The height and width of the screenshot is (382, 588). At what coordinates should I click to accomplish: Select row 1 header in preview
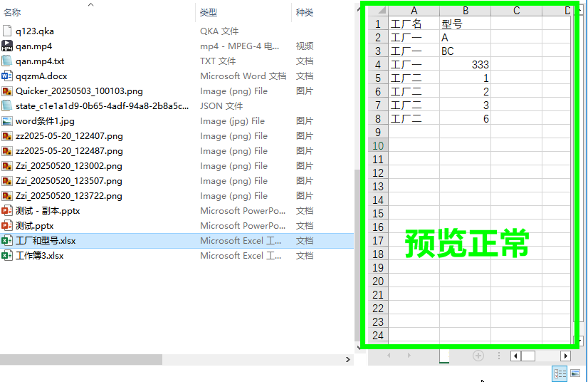tap(378, 24)
